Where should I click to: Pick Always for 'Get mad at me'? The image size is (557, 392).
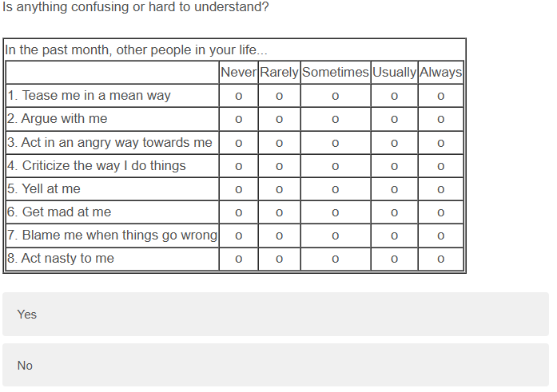pyautogui.click(x=440, y=212)
